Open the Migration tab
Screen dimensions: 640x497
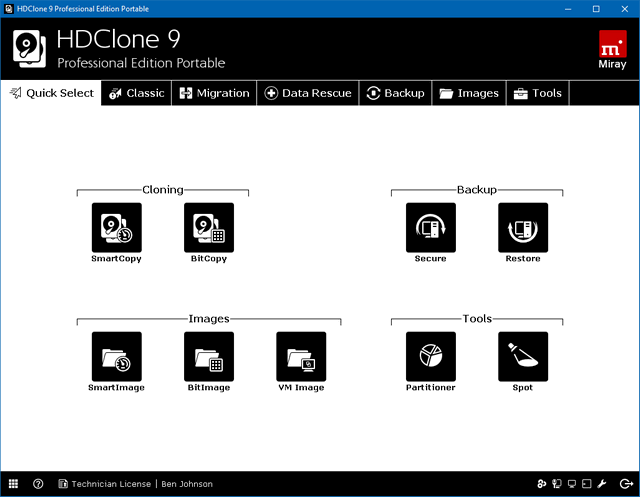[x=214, y=93]
